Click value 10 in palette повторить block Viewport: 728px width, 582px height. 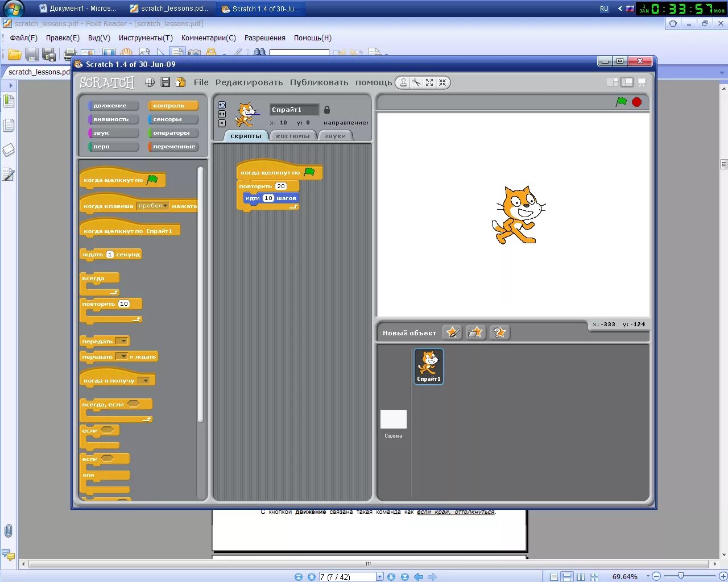pyautogui.click(x=124, y=304)
